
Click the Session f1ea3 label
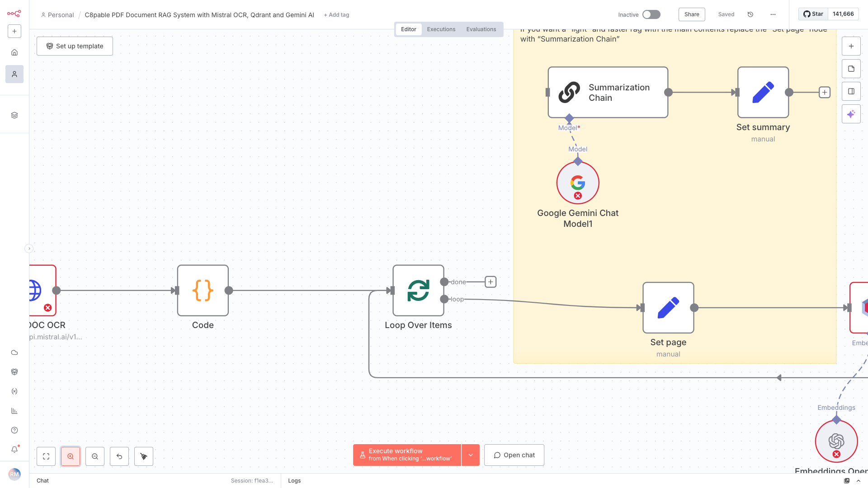tap(252, 481)
